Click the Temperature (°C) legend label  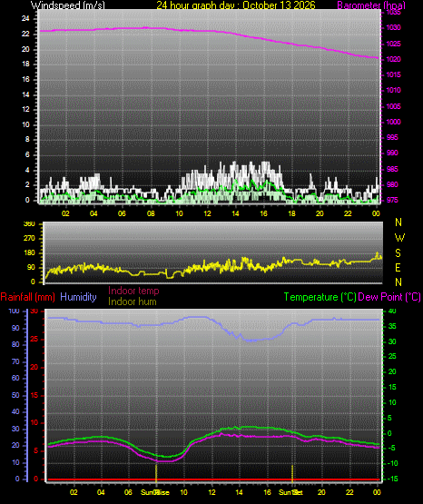tap(320, 297)
